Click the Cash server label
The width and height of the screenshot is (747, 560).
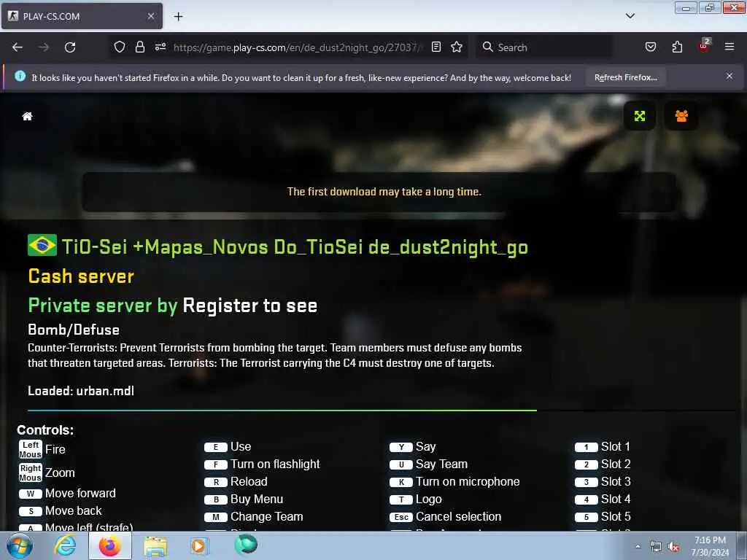point(81,276)
